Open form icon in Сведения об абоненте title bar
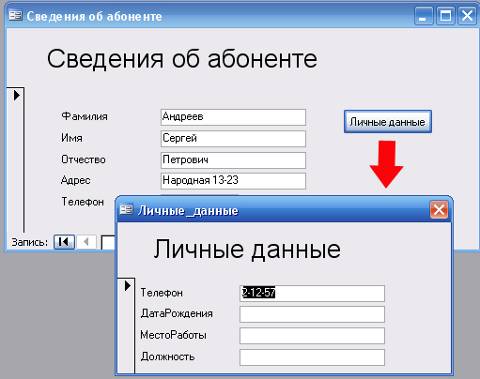This screenshot has width=480, height=379. (x=15, y=15)
